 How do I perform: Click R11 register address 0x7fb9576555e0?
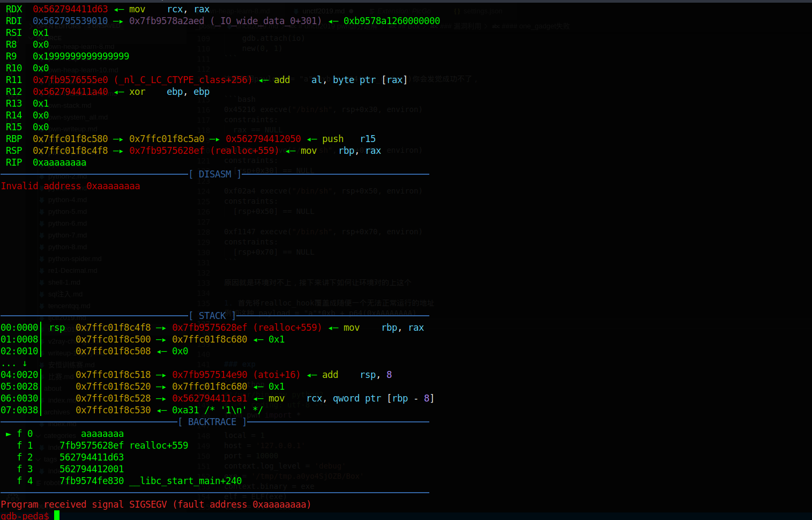(x=70, y=80)
